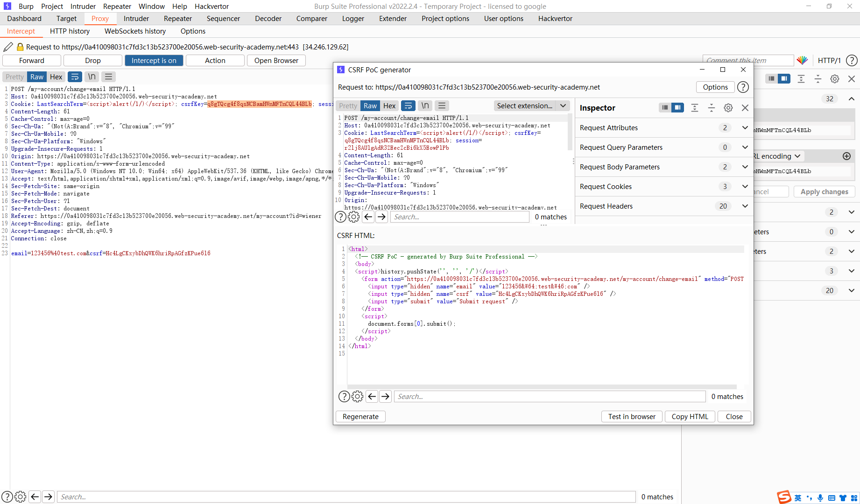Open search settings gear under CSRF request view
Viewport: 860px width, 504px height.
354,217
